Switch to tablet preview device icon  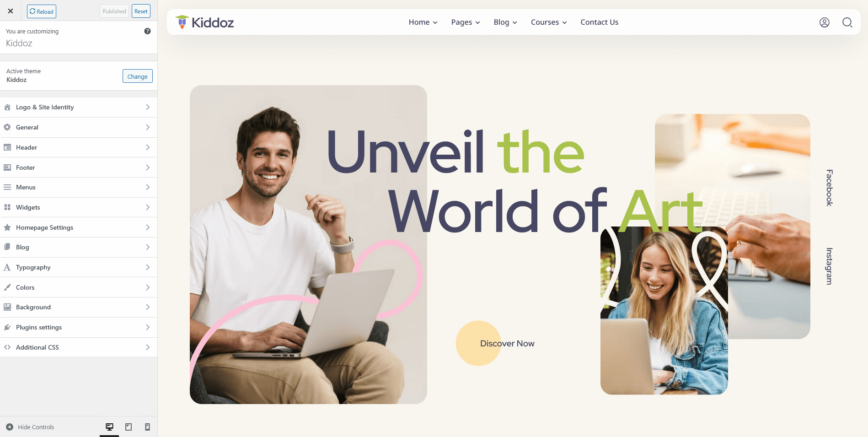[129, 427]
